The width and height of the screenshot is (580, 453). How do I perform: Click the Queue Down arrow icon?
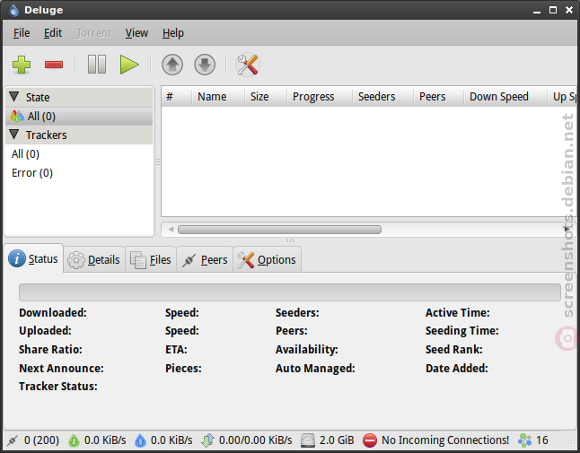205,65
